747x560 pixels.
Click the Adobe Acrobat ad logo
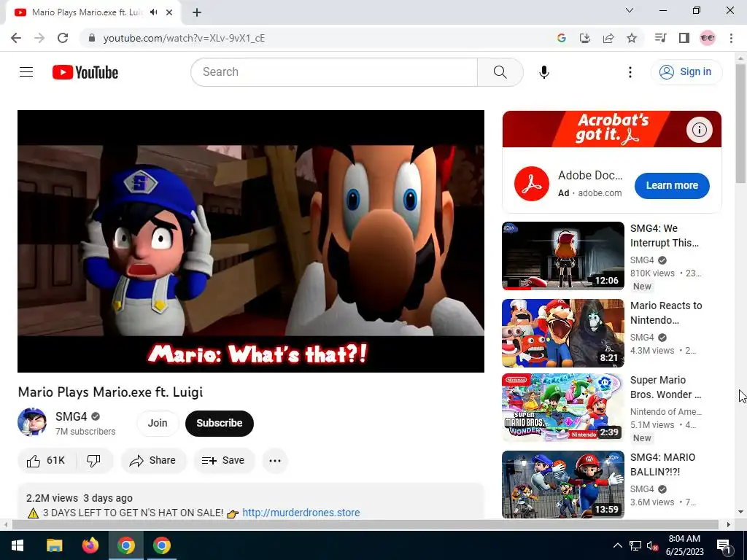(532, 184)
